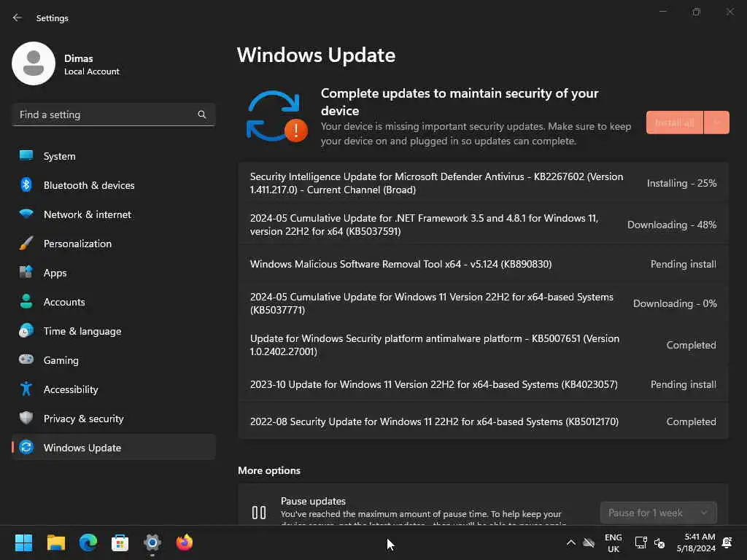The width and height of the screenshot is (747, 560).
Task: Select the KB5007651 antimalware platform row
Action: click(483, 345)
